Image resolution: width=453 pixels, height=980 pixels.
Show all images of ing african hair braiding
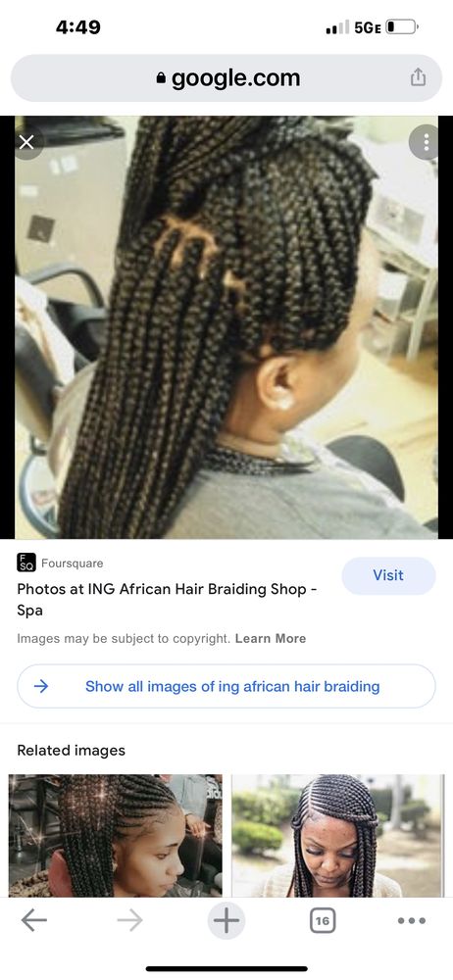click(x=226, y=686)
